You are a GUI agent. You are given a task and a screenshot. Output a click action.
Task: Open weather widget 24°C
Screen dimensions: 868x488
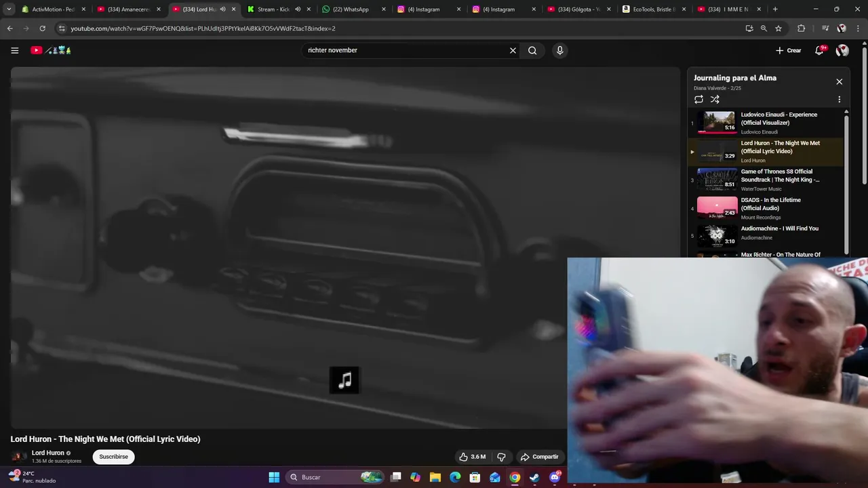pyautogui.click(x=33, y=477)
